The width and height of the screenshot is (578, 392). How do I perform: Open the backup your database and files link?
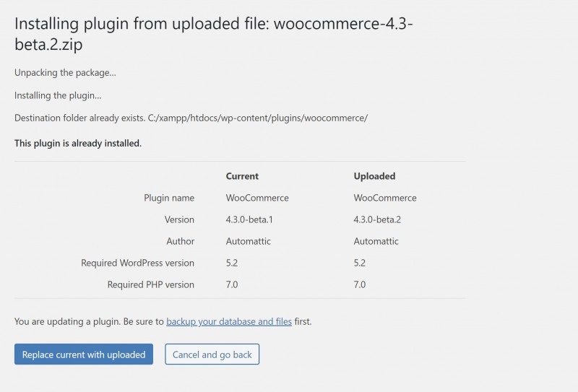click(x=229, y=322)
